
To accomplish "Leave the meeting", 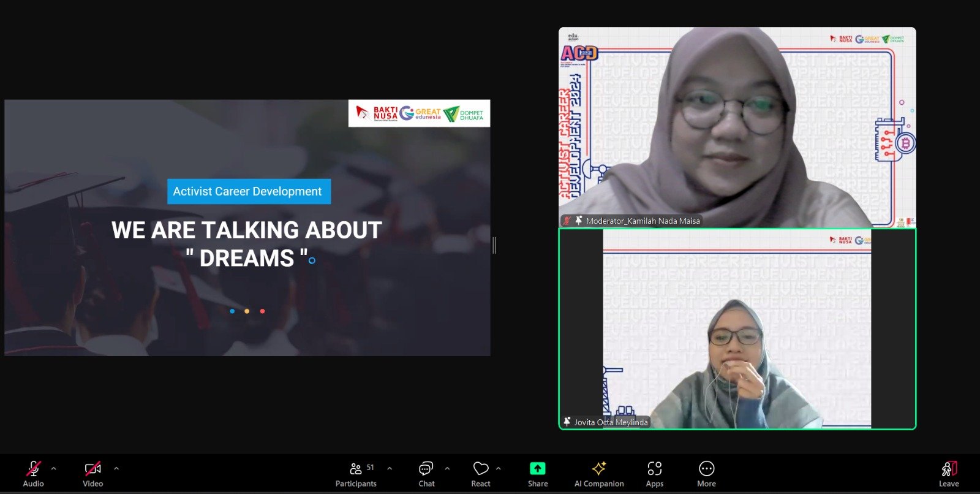I will click(948, 474).
